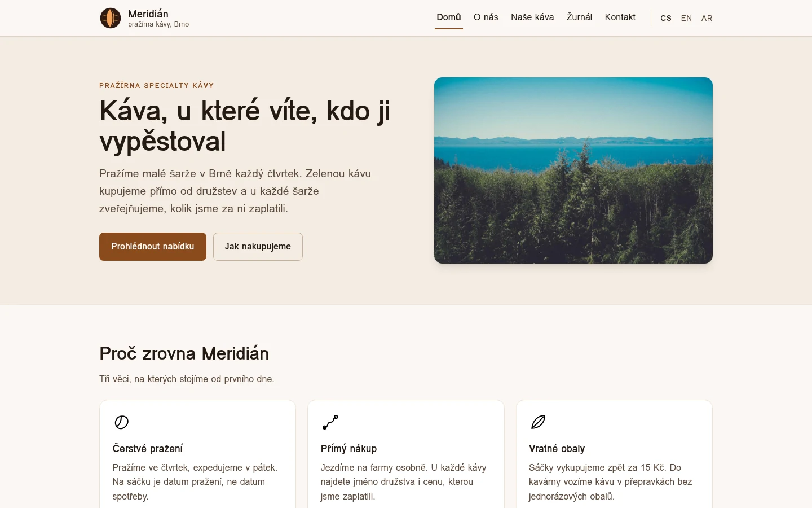Open the Kontakt page
Viewport: 812px width, 508px height.
(620, 17)
